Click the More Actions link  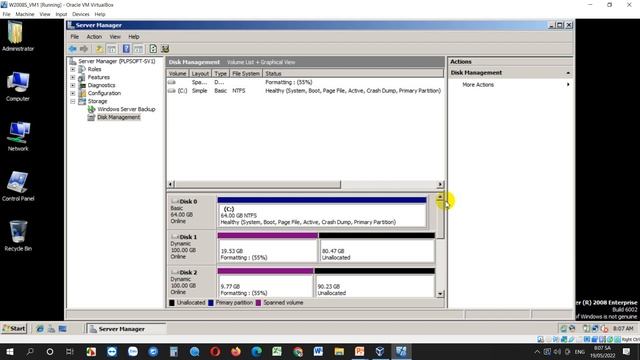point(478,84)
